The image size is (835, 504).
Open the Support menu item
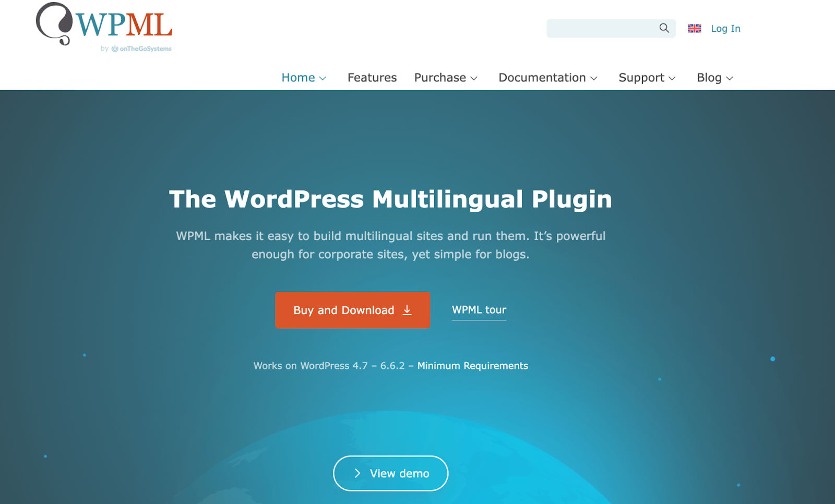641,78
